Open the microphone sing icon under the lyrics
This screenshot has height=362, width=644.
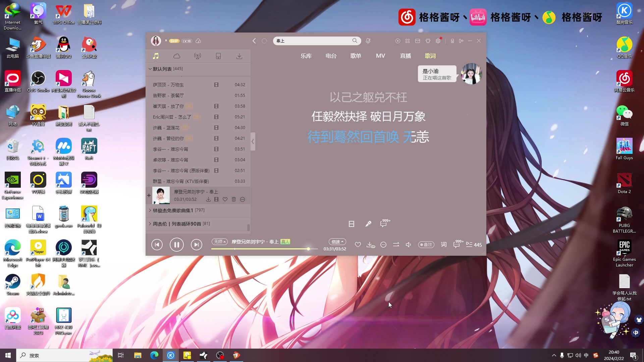coord(368,224)
